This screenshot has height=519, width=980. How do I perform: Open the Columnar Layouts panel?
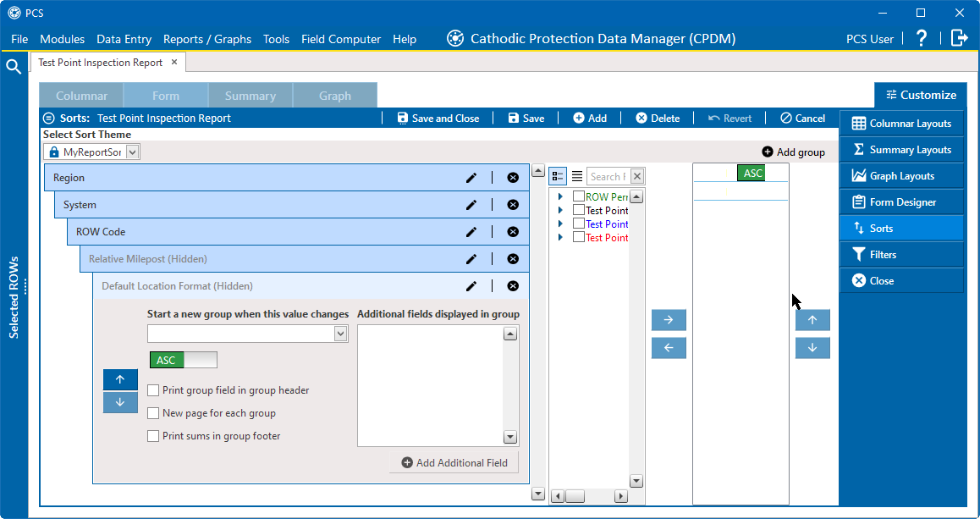pos(901,123)
